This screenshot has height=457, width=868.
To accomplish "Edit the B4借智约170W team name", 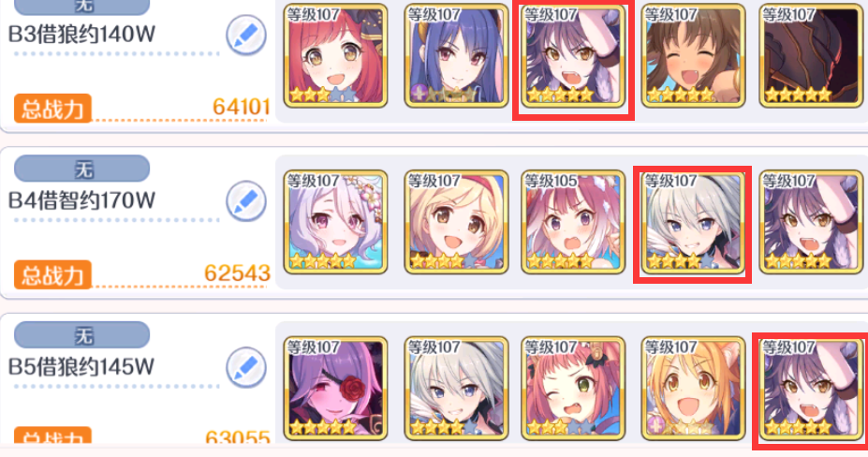I will pyautogui.click(x=246, y=201).
